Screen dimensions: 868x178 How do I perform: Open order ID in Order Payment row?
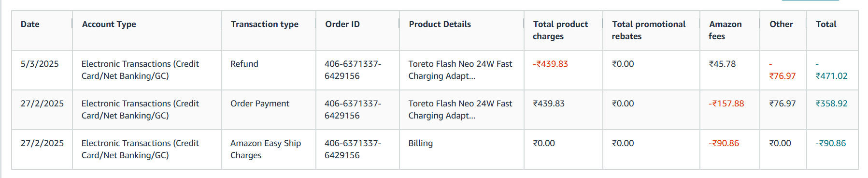[x=353, y=109]
